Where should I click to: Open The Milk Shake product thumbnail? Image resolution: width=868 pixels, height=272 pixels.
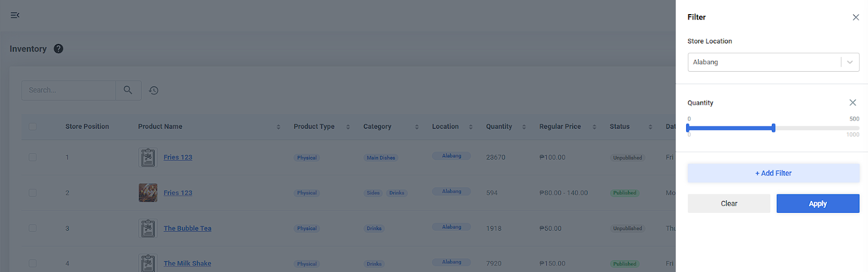[148, 263]
